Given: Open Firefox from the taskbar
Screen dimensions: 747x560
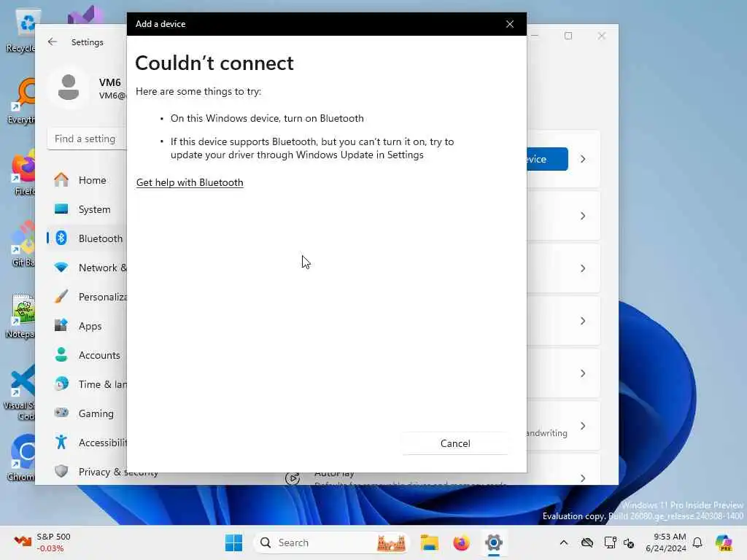Looking at the screenshot, I should pos(461,542).
